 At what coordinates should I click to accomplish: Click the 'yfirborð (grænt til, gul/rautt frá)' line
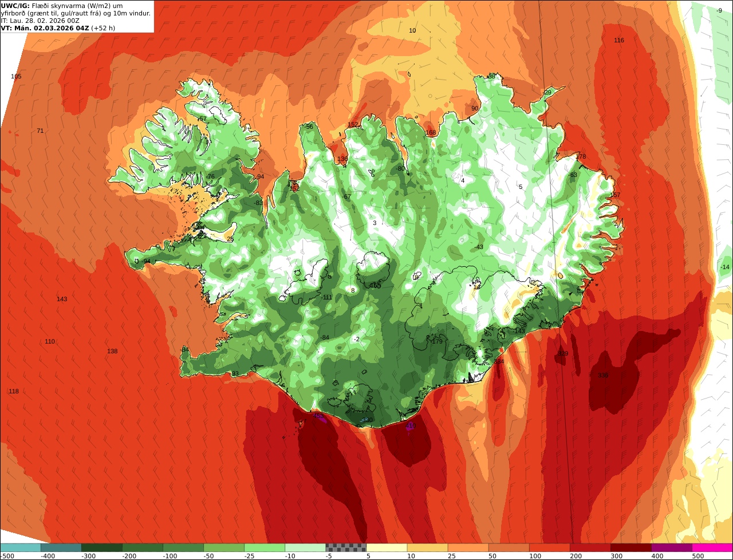coord(50,13)
